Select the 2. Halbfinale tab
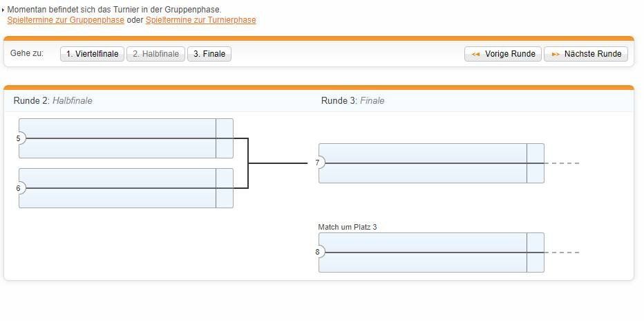This screenshot has width=644, height=321. coord(155,54)
